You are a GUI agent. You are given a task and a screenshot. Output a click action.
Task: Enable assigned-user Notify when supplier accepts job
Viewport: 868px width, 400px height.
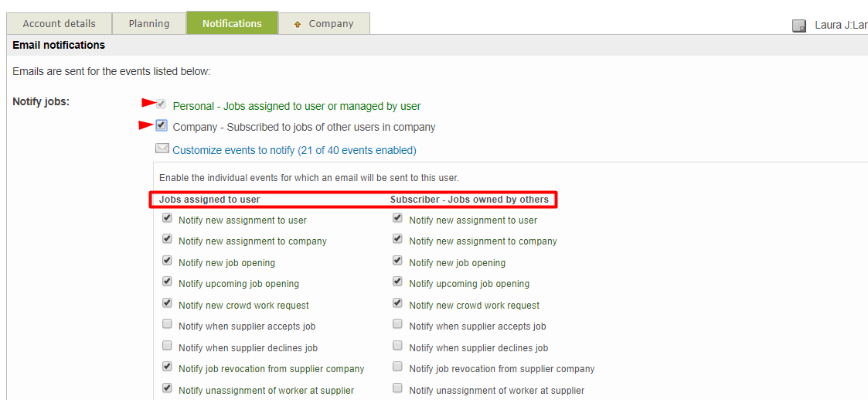pyautogui.click(x=167, y=325)
